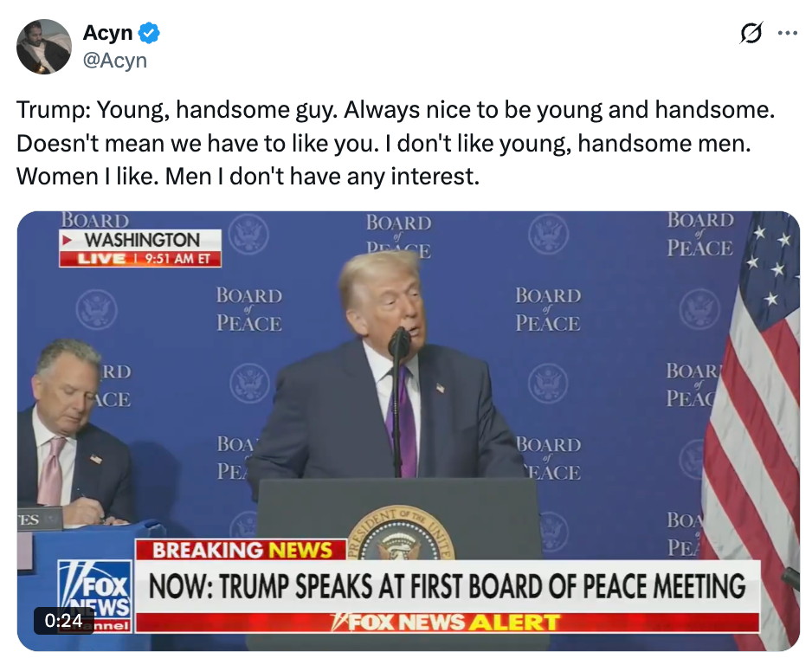Click the Grok slashed-circle icon

(x=751, y=33)
